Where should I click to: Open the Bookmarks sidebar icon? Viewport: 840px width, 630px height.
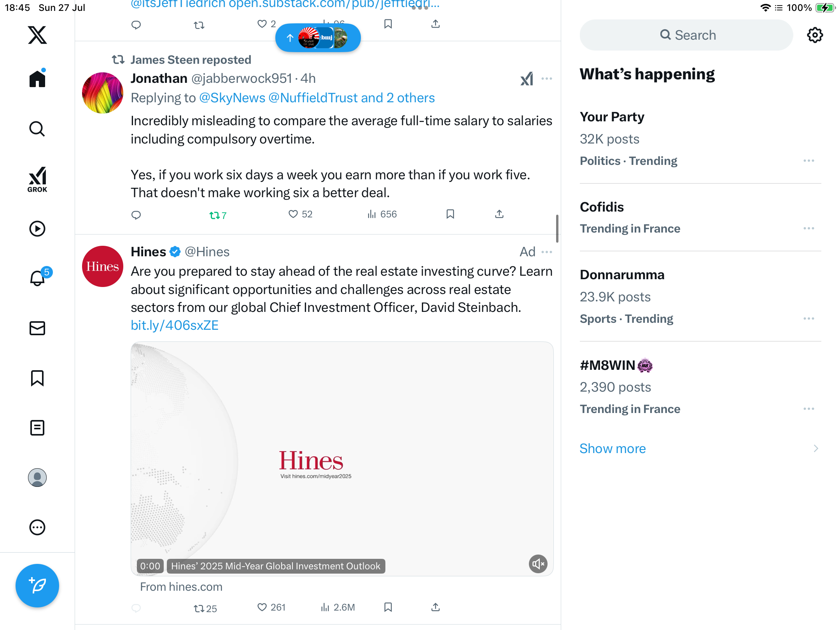[x=37, y=378]
